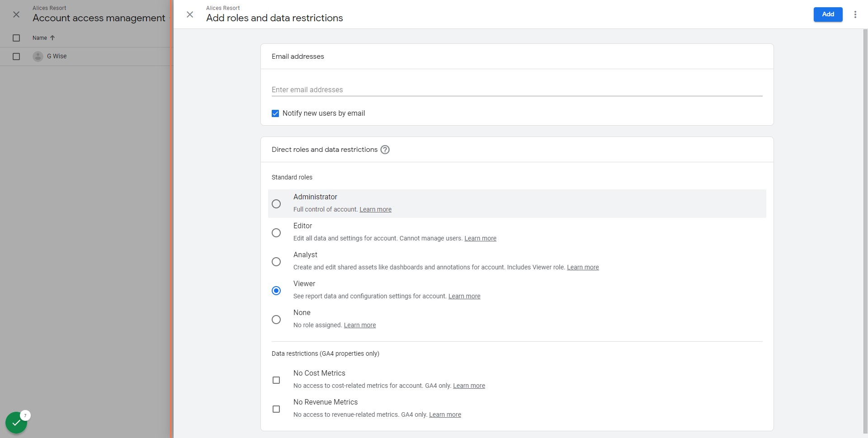Tick the select-all checkbox beside Name
The image size is (868, 438).
[16, 38]
